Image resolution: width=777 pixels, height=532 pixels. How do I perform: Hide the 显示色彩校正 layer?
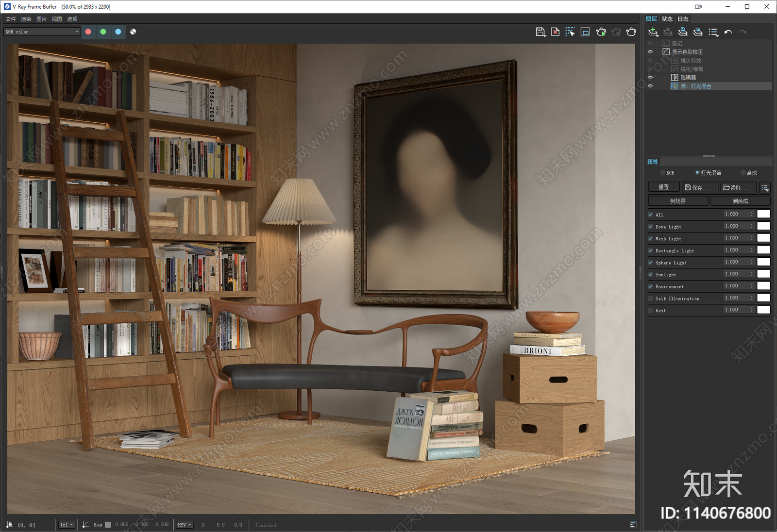[x=650, y=52]
